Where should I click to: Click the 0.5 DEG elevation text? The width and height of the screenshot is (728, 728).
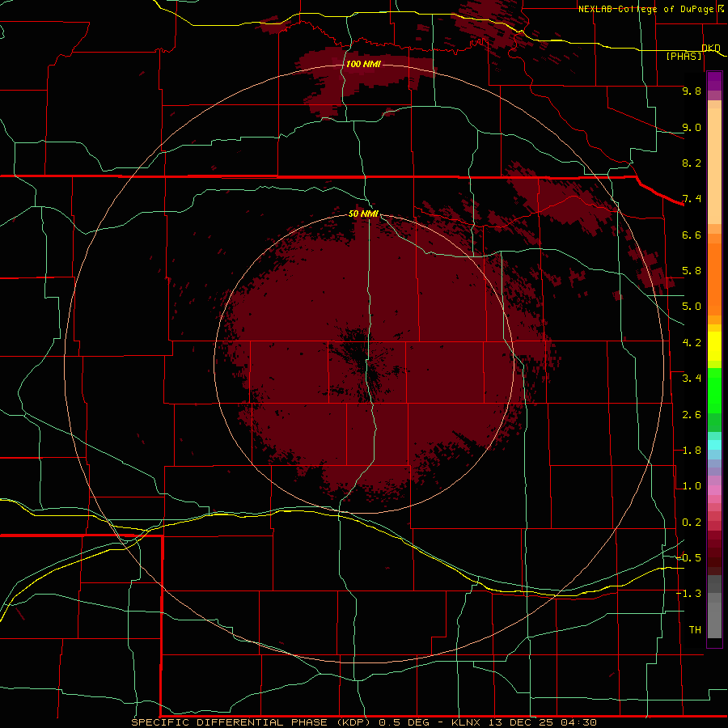[x=406, y=722]
